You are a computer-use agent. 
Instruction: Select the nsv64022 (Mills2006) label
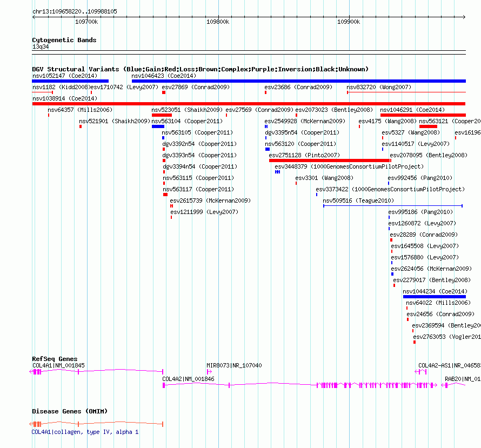[438, 303]
